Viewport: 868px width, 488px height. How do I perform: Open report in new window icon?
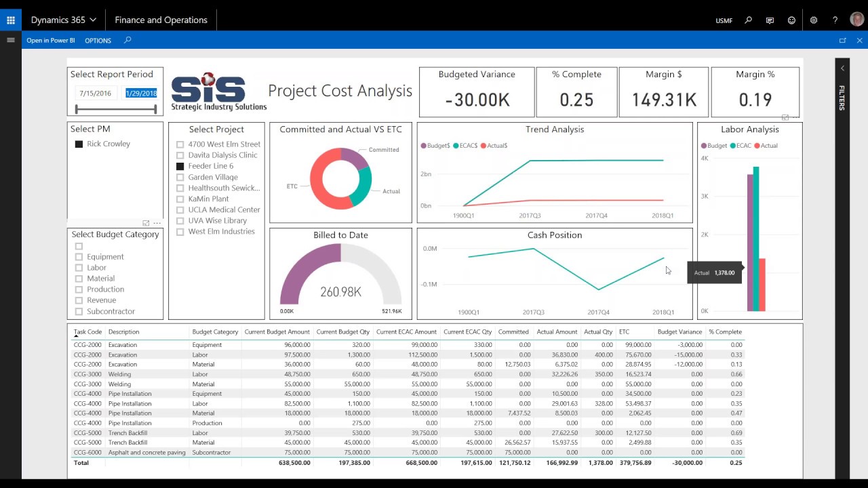tap(843, 41)
